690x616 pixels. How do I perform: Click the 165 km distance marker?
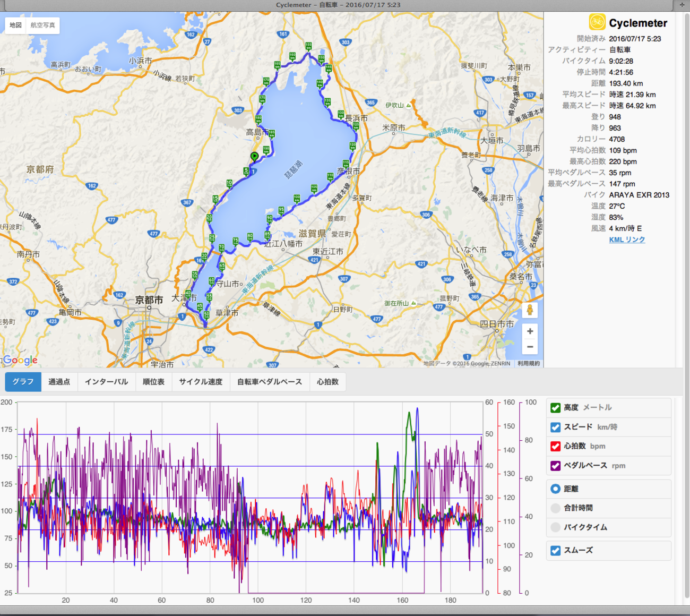[277, 65]
